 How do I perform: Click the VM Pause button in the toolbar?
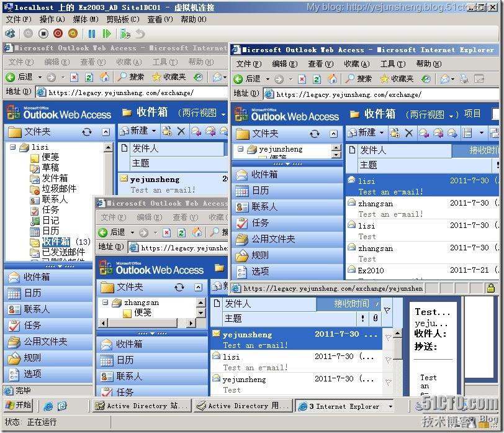[x=92, y=34]
